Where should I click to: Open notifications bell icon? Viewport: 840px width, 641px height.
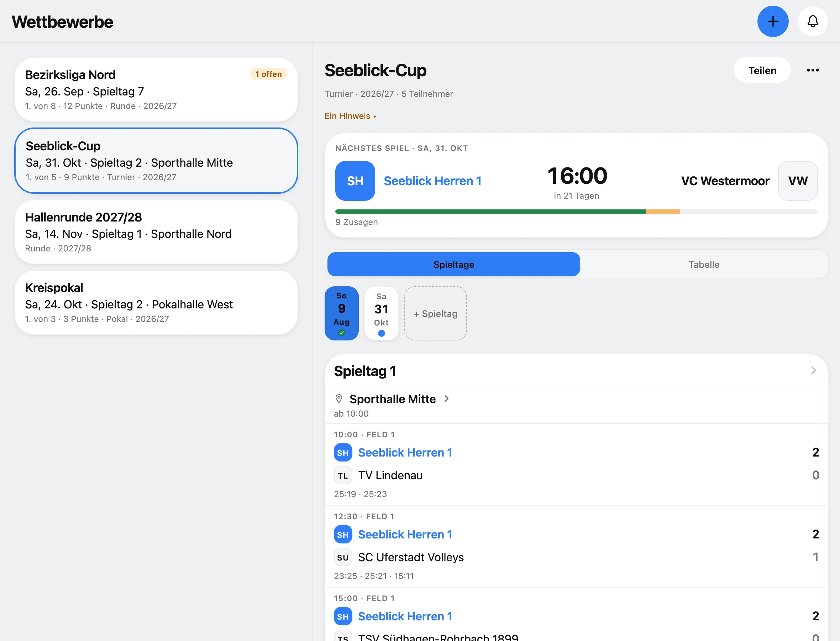813,21
